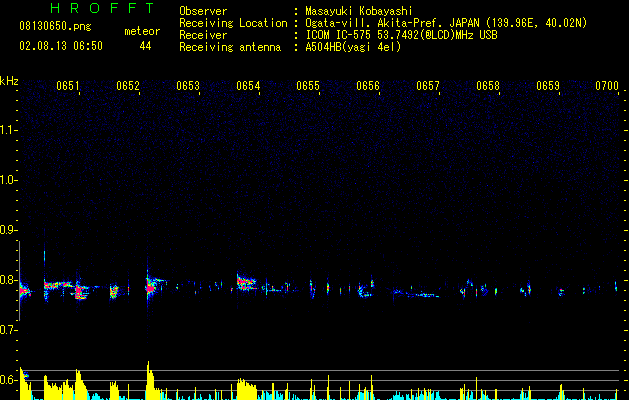Click the 0656 time marker
The image size is (629, 400).
coord(368,86)
